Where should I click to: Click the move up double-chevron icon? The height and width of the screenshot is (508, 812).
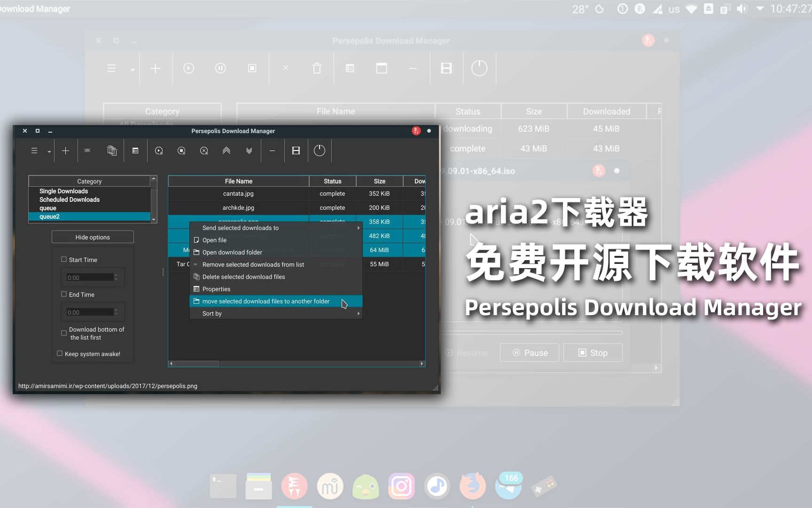(226, 151)
